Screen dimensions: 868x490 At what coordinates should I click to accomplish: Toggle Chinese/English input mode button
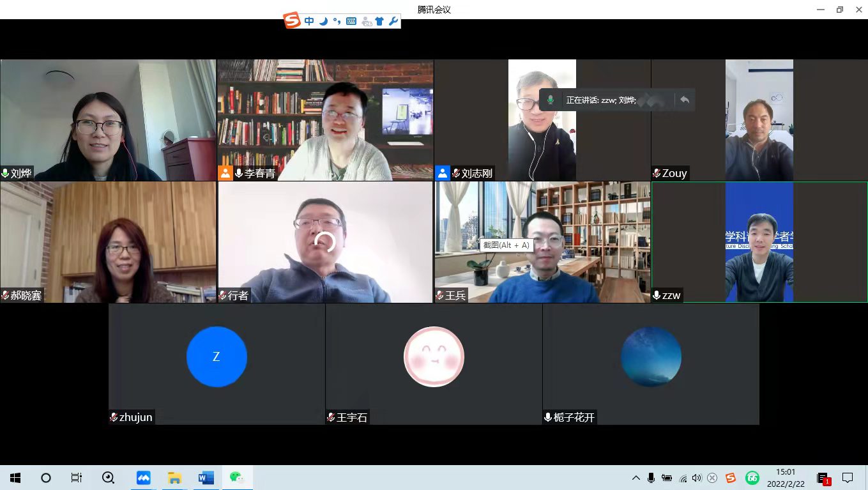pos(309,22)
